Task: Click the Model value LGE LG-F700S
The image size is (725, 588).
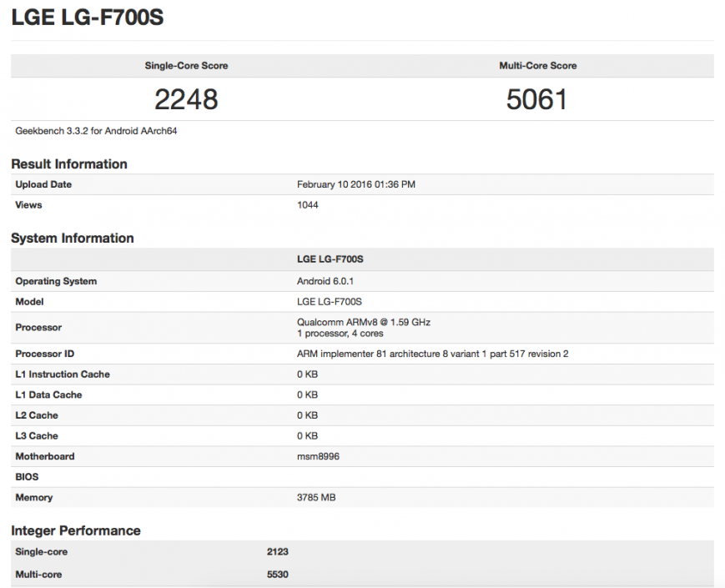Action: (330, 302)
